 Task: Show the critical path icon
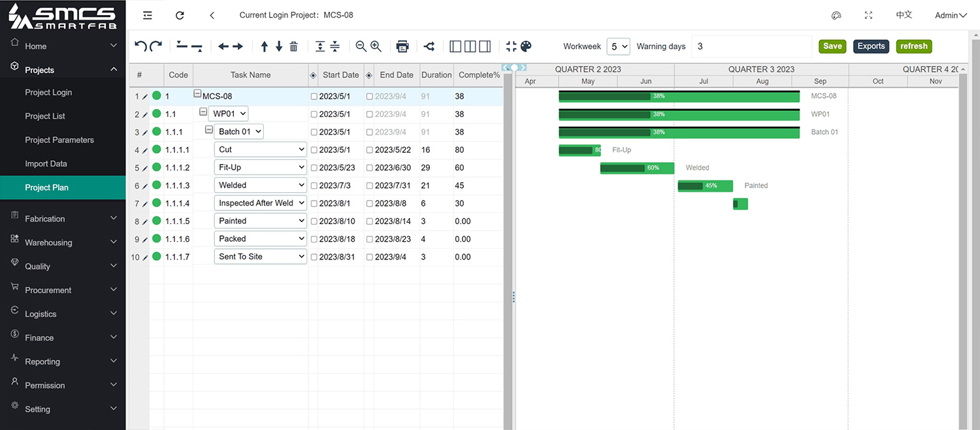pyautogui.click(x=429, y=46)
